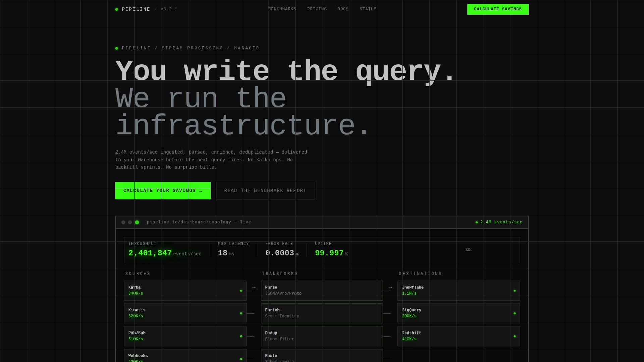Select the Dedup transform node
The height and width of the screenshot is (362, 644).
(x=322, y=336)
